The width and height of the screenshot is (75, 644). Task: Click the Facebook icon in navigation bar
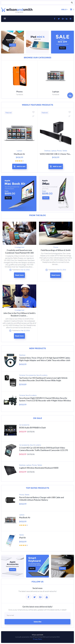55,18
